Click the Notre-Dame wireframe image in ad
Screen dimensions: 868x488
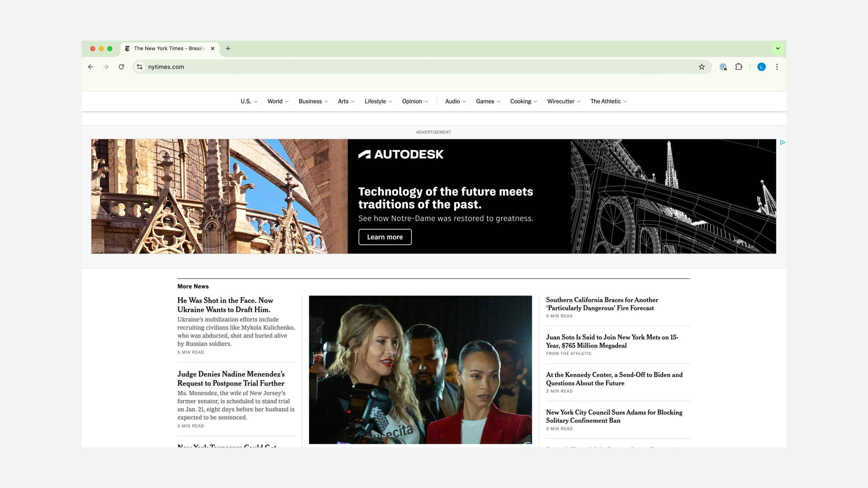(673, 196)
